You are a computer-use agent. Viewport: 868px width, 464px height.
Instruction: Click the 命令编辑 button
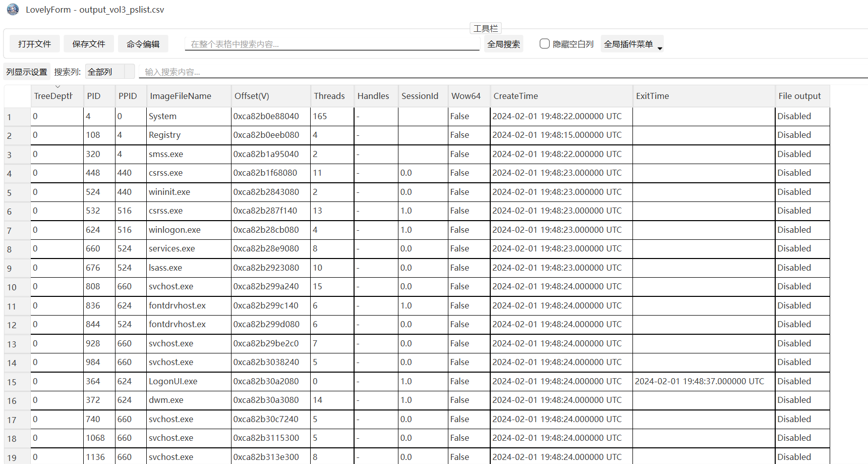tap(143, 44)
